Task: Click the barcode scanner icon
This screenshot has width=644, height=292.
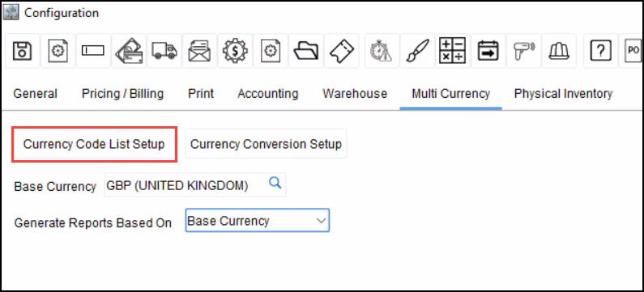Action: click(x=523, y=51)
